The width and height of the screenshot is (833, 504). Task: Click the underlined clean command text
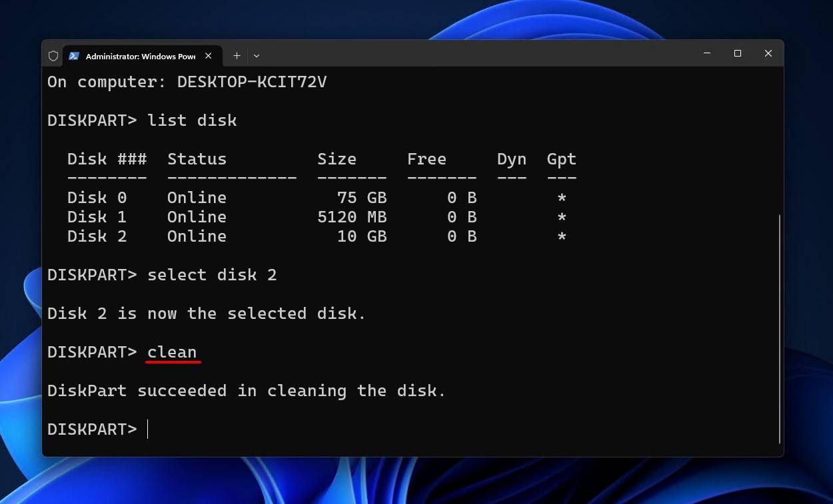click(x=172, y=352)
